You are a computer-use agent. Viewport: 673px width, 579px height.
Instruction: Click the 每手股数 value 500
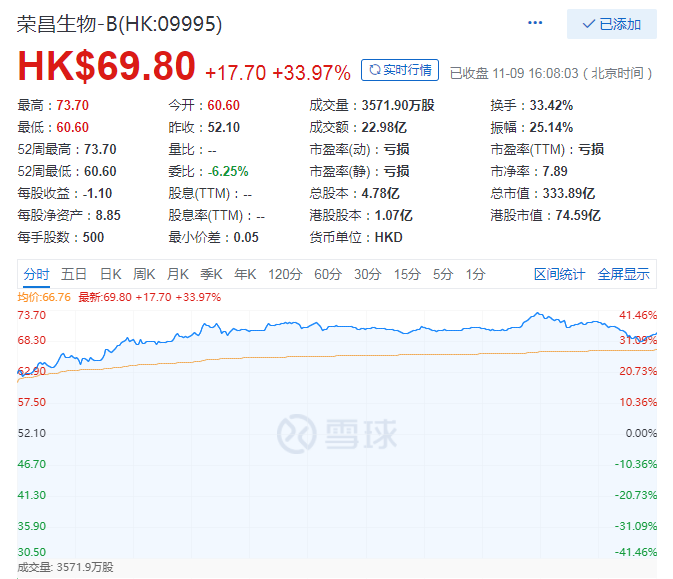pyautogui.click(x=93, y=237)
